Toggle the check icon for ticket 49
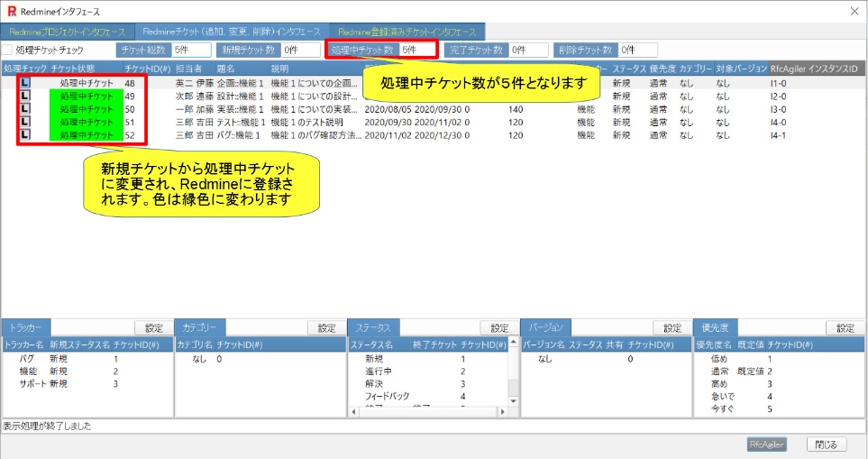 tap(25, 96)
